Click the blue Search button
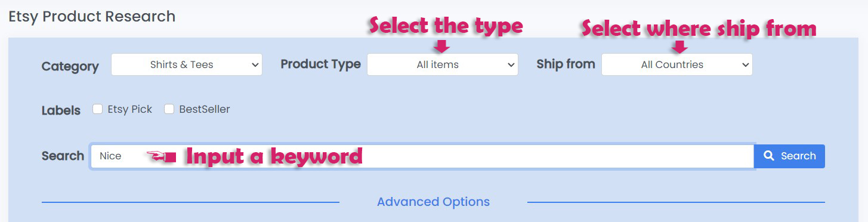868x222 pixels. 789,156
